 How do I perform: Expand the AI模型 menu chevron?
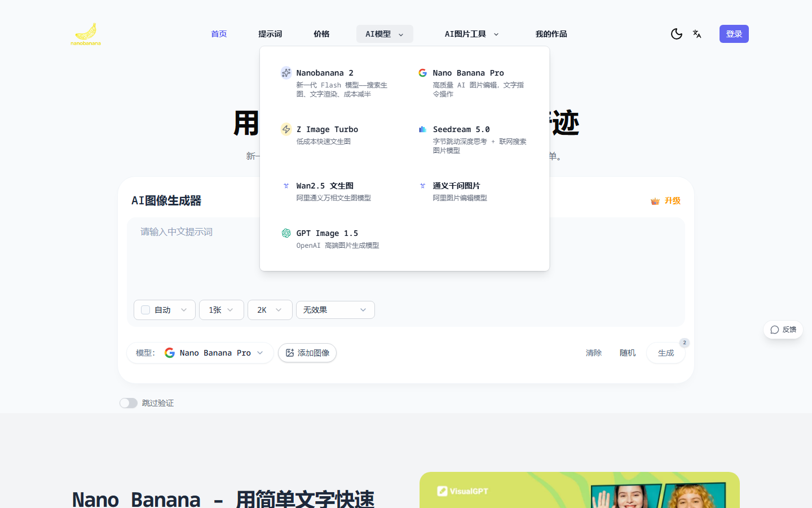tap(401, 34)
